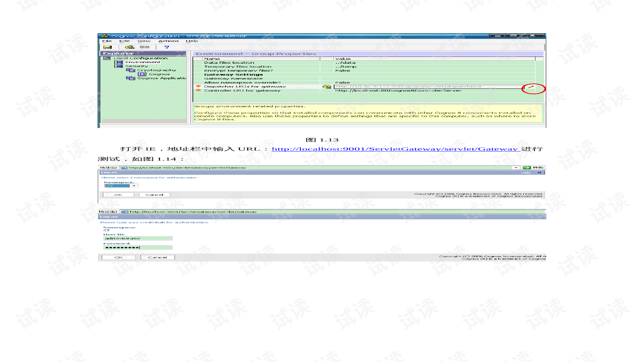Click the Cognos Configuration title bar app icon

point(105,36)
